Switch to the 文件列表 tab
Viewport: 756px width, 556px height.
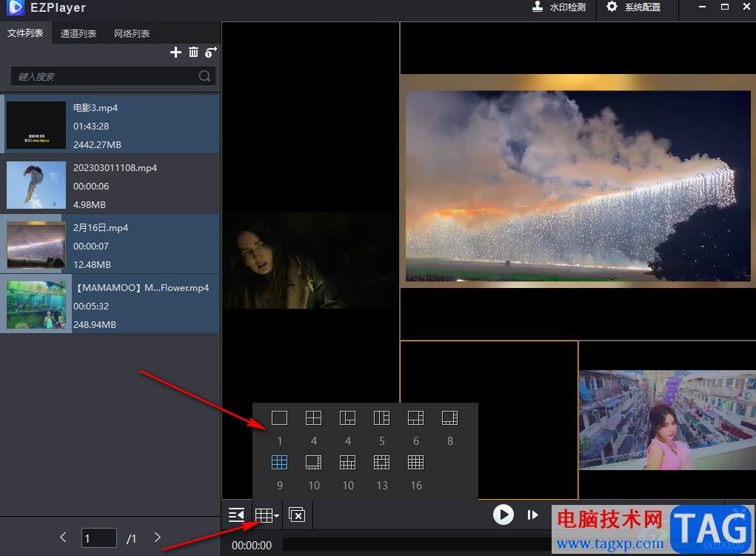tap(25, 33)
